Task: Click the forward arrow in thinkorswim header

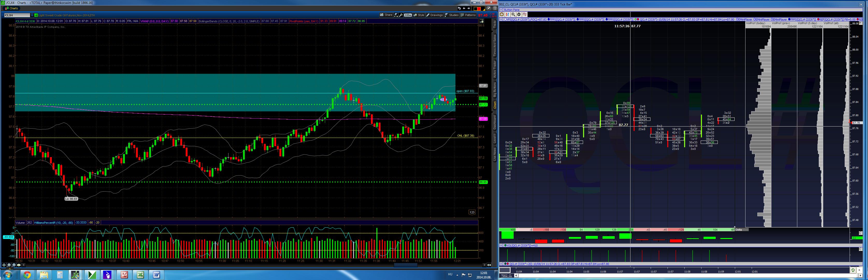Action: [x=469, y=9]
